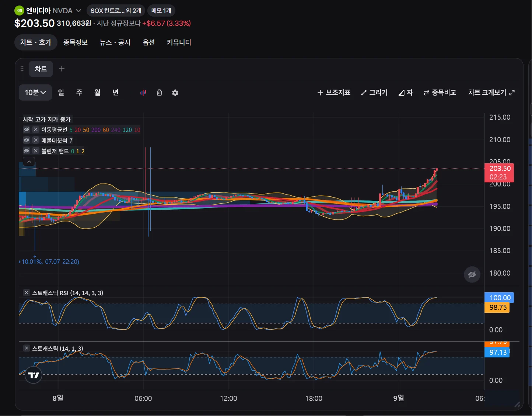This screenshot has width=532, height=416.
Task: Collapse the indicator legend with chevron
Action: click(29, 161)
